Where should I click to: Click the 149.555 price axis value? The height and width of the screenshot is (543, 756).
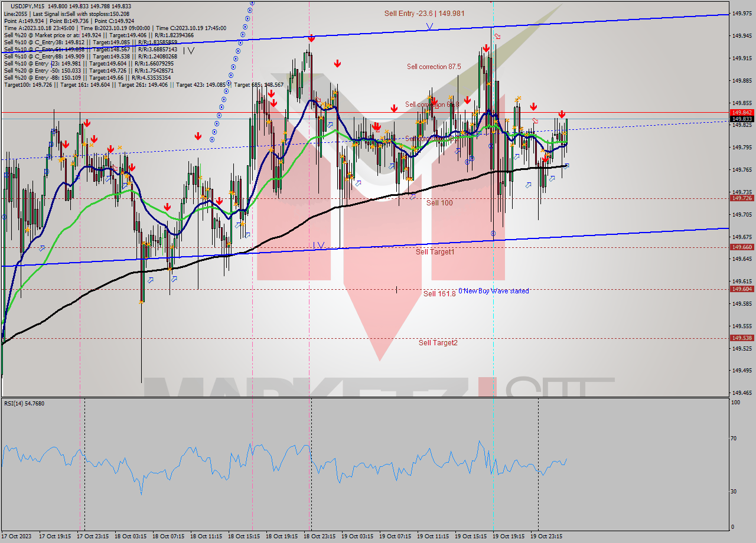[x=742, y=326]
